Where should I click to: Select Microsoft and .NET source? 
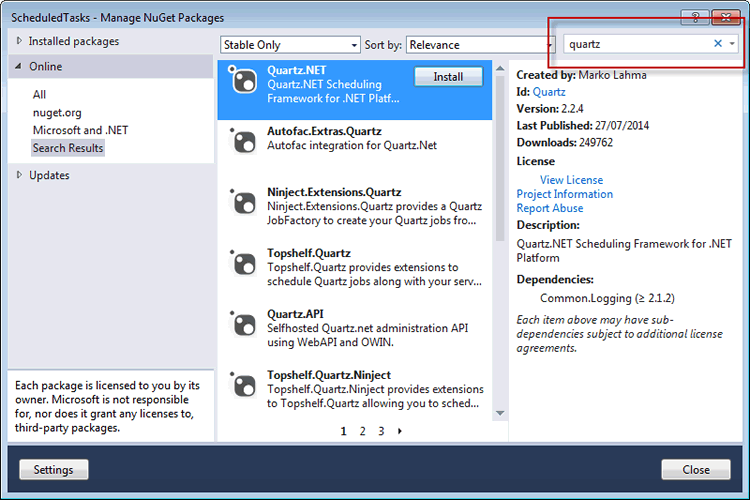click(x=80, y=130)
